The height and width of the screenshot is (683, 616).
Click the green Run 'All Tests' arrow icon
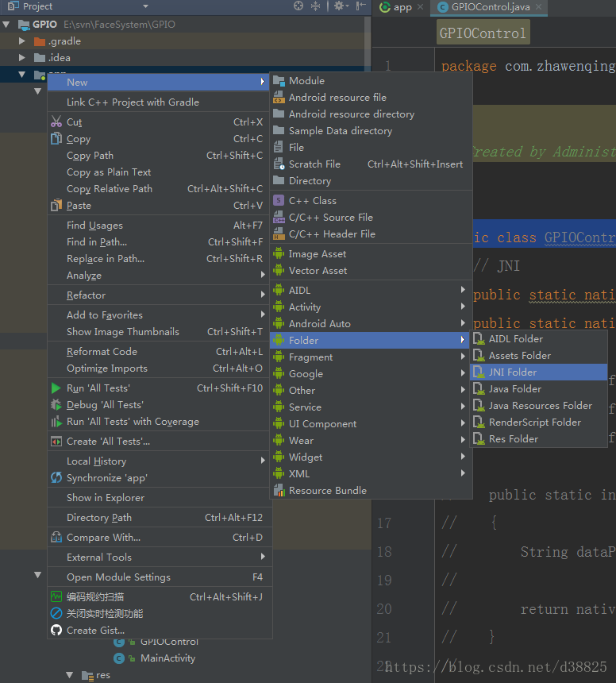[x=56, y=388]
